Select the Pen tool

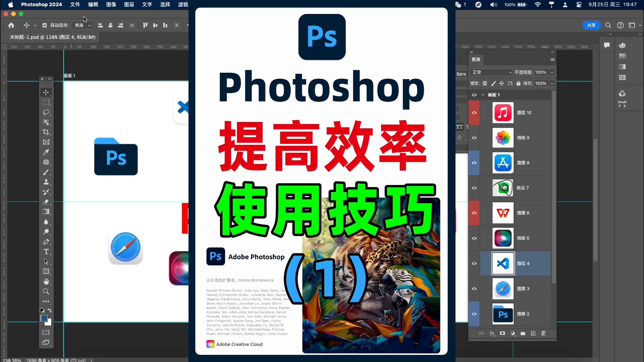46,242
